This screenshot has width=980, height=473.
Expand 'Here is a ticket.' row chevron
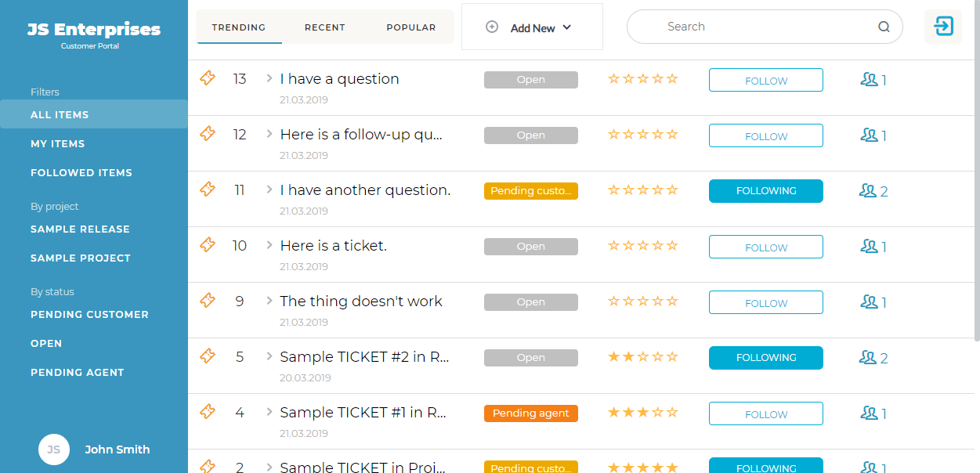[269, 244]
